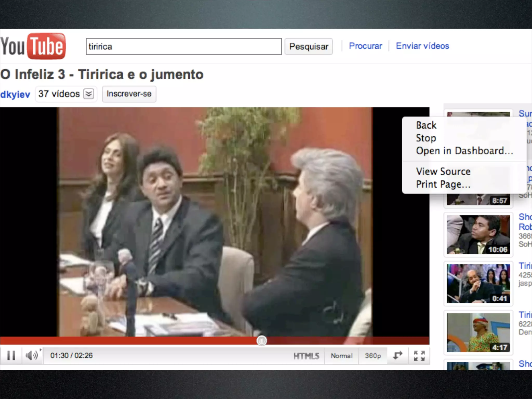Viewport: 532px width, 399px height.
Task: Expand the 37 vídeos dropdown arrow
Action: coord(89,94)
